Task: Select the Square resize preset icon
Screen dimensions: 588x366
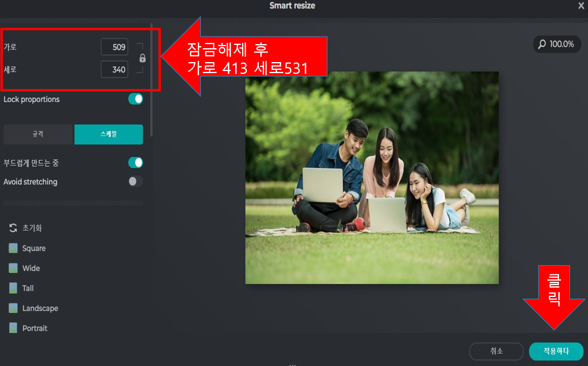Action: pos(14,248)
